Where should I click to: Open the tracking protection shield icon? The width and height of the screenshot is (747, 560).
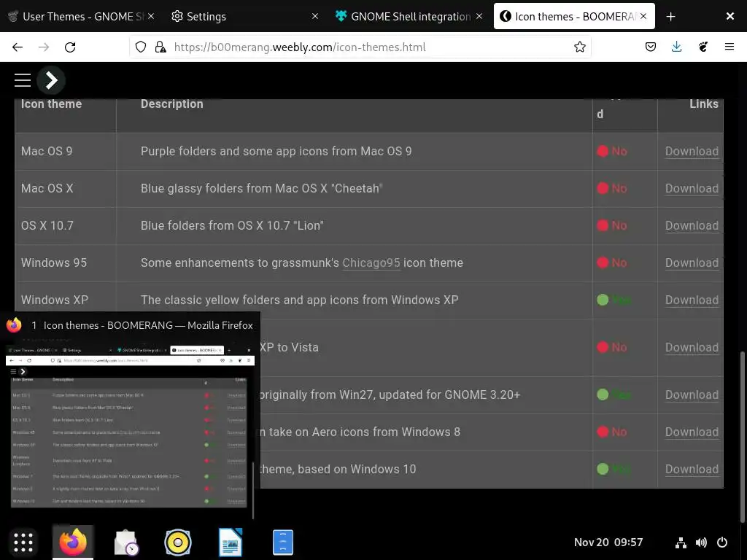[141, 47]
